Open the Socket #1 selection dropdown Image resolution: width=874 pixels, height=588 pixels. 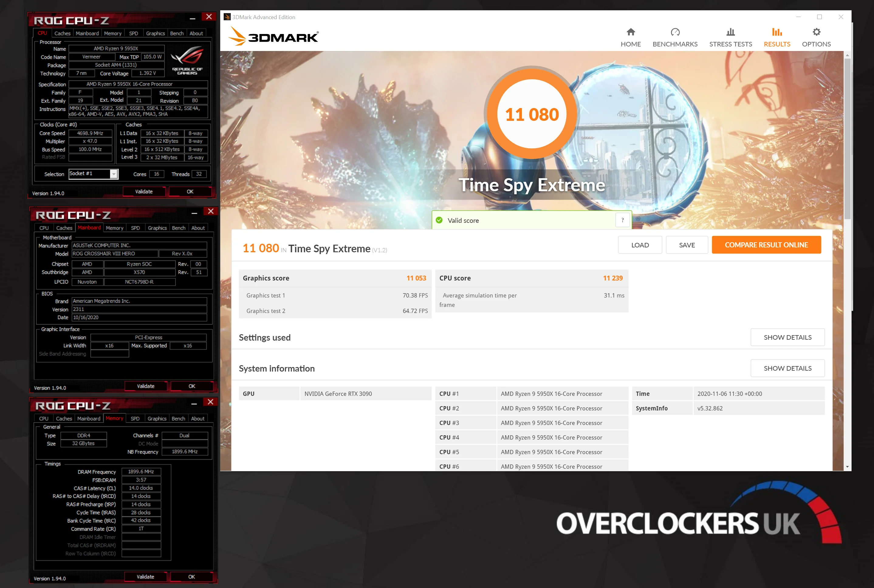[x=114, y=174]
